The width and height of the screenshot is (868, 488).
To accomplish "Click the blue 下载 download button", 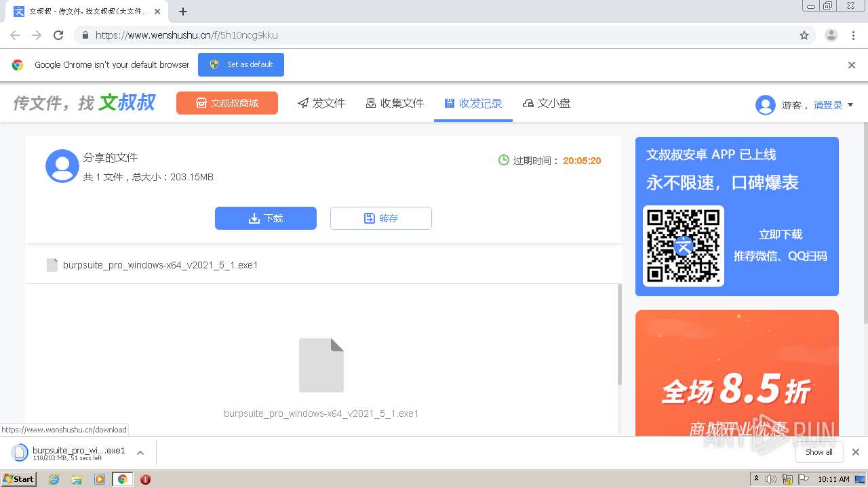I will (266, 218).
